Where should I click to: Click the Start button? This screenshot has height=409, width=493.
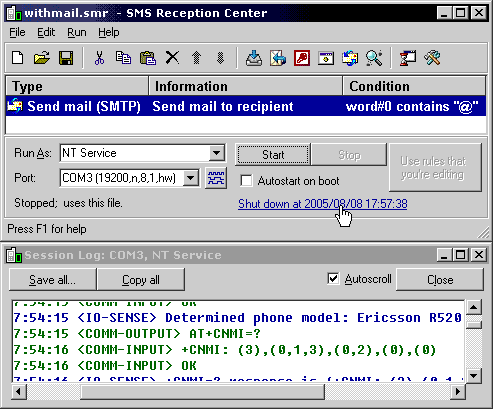(273, 154)
